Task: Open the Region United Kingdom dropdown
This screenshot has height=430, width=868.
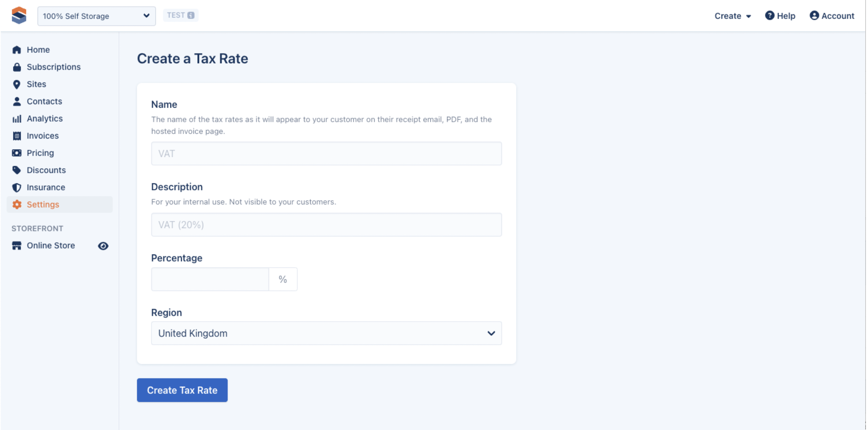Action: (x=326, y=333)
